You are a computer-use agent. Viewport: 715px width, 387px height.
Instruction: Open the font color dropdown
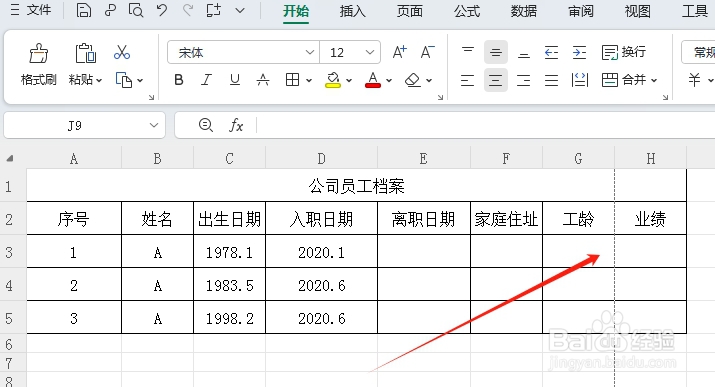[389, 81]
